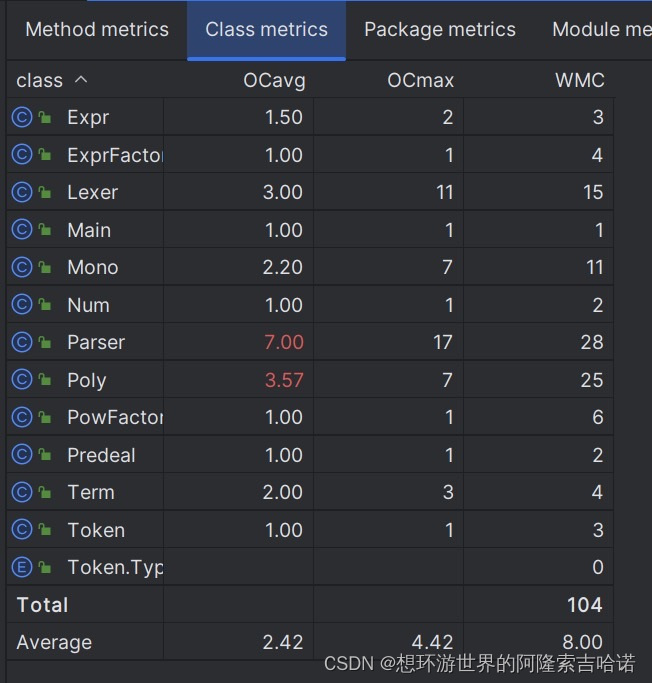
Task: Click the class icon beside Main
Action: tap(22, 230)
